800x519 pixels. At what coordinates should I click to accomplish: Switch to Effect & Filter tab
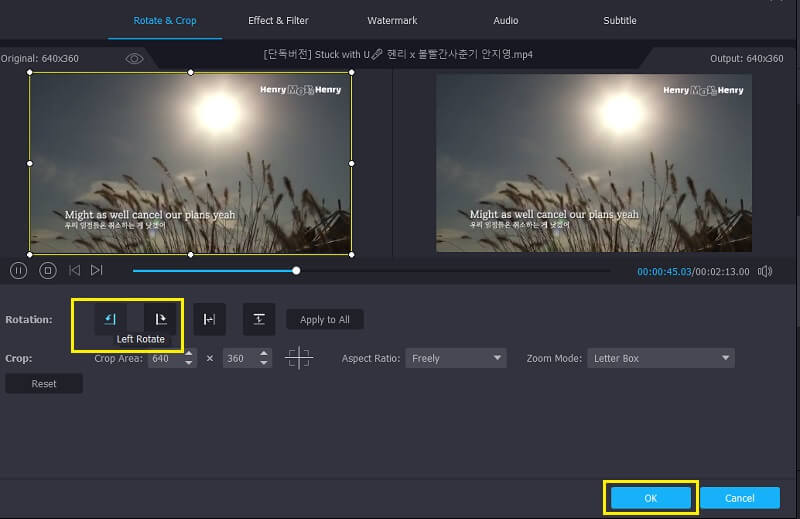tap(278, 20)
